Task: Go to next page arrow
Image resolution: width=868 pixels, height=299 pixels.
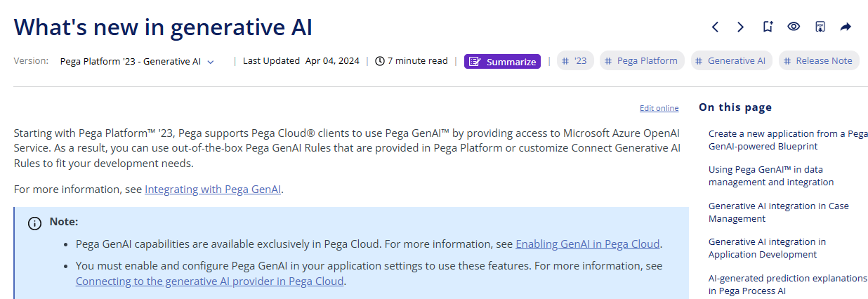Action: (x=740, y=27)
